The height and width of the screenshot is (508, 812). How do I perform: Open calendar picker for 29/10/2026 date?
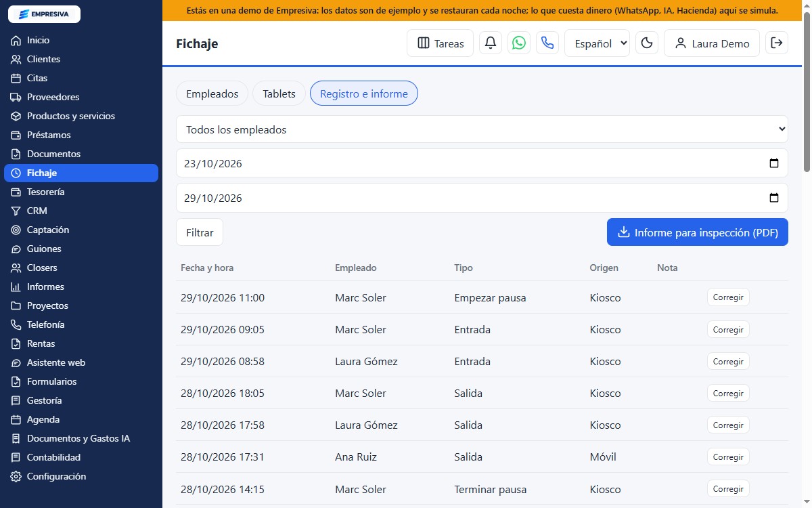[x=774, y=198]
